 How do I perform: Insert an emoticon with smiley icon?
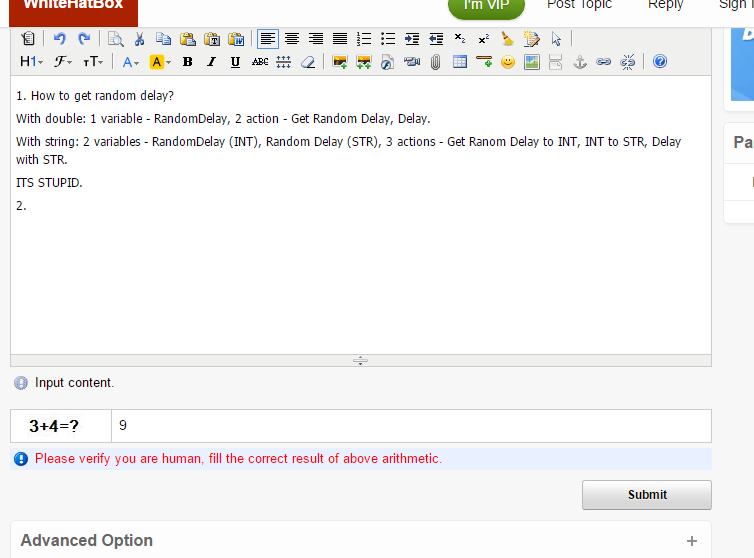tap(508, 62)
